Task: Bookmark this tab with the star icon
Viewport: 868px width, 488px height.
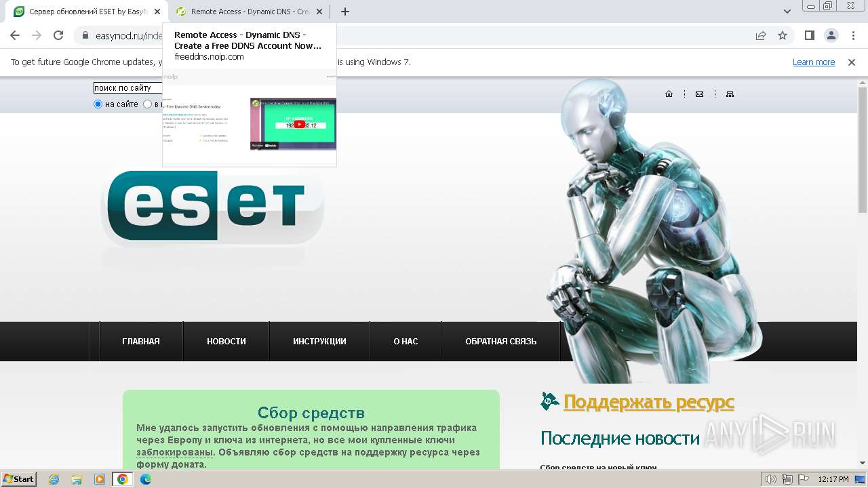Action: [x=783, y=35]
